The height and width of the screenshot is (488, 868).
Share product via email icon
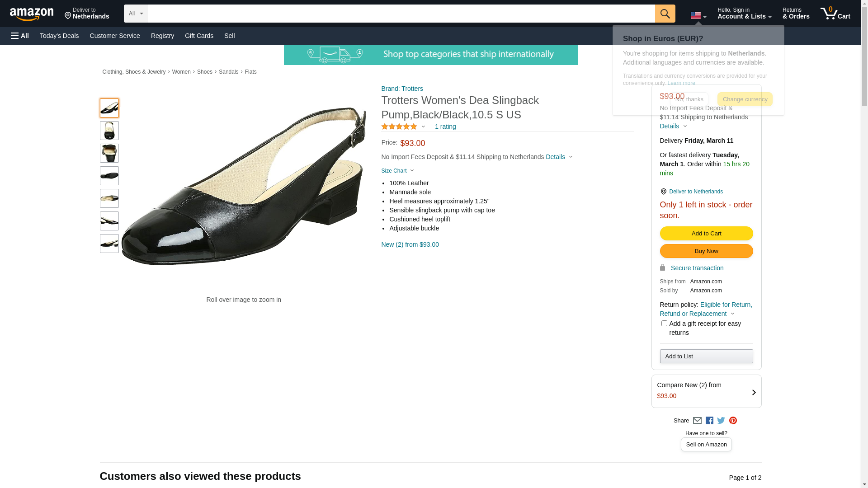tap(697, 421)
